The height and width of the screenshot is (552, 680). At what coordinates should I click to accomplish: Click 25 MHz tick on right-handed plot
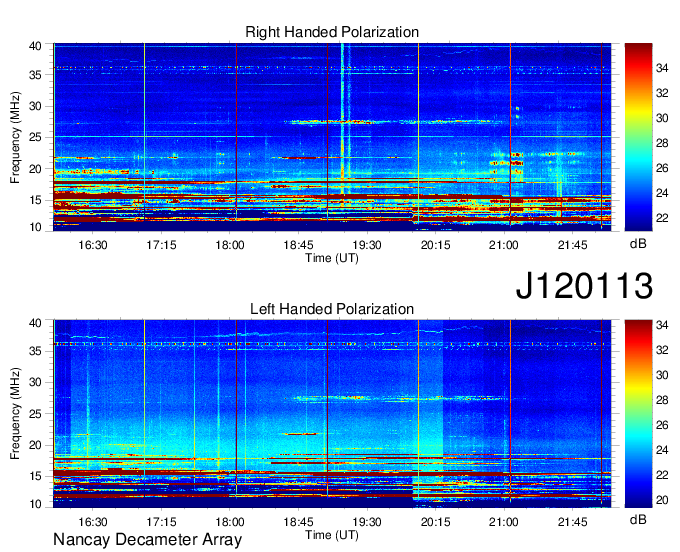pyautogui.click(x=35, y=137)
